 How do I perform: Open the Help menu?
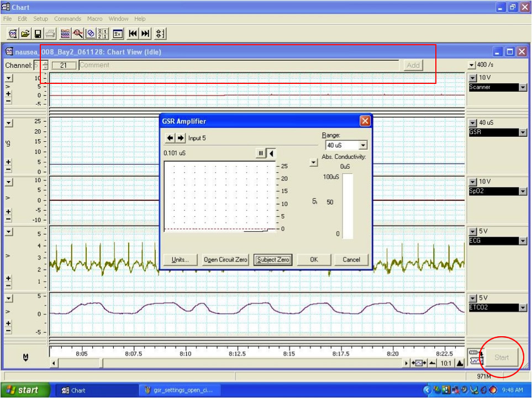[x=140, y=19]
